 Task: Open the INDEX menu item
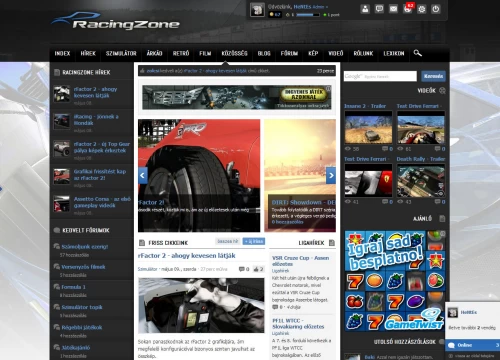click(x=62, y=53)
